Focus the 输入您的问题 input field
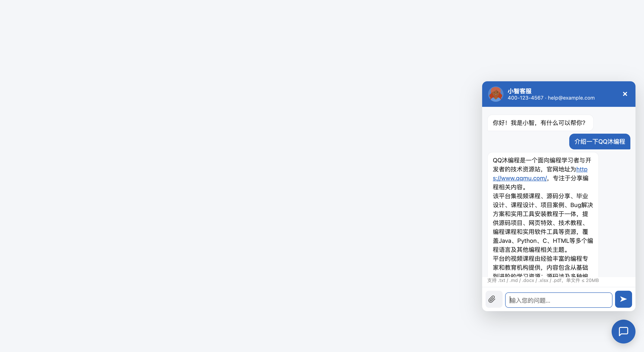 tap(559, 300)
